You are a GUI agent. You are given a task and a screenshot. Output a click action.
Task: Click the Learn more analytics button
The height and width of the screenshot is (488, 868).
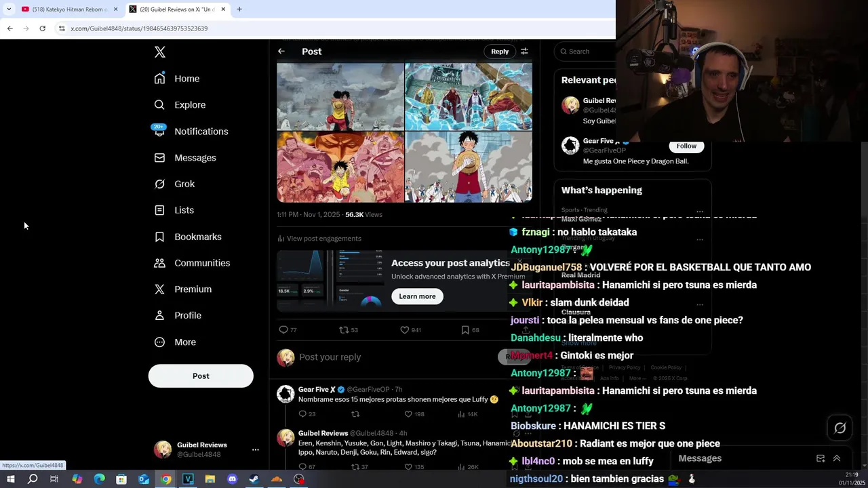coord(417,296)
